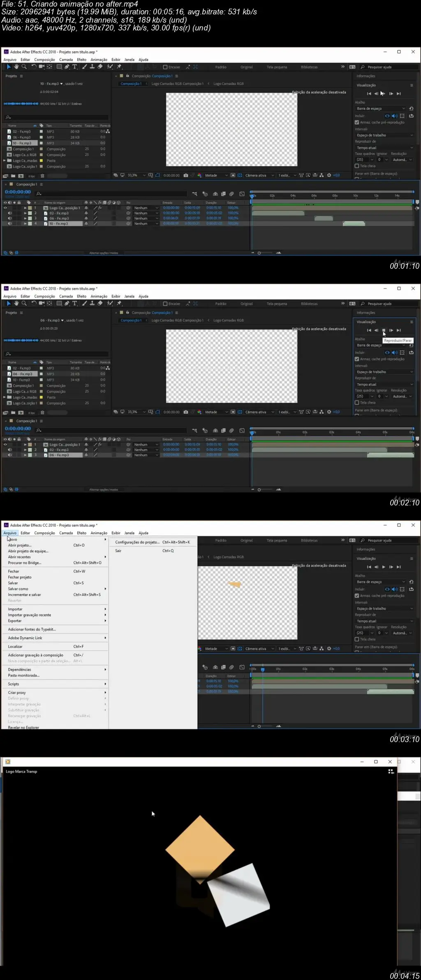The height and width of the screenshot is (980, 421).
Task: Click grid icon in 00:04:15 Logo Marca Transp window
Action: [x=391, y=771]
